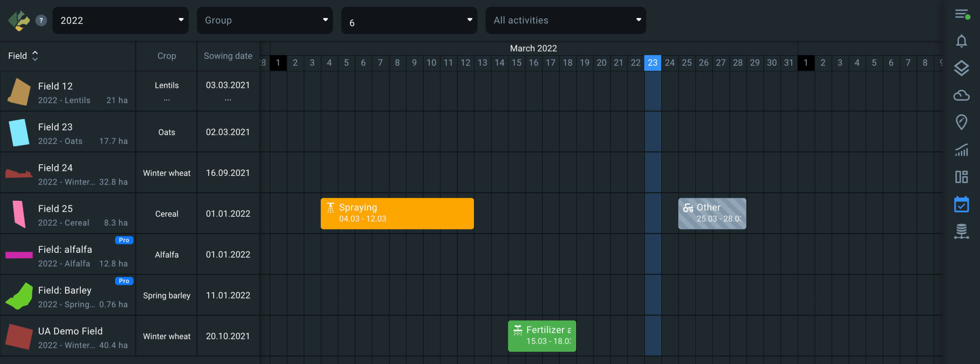Viewport: 980px width, 364px height.
Task: Click the Field 12 tan shape thumbnail
Action: coord(19,92)
